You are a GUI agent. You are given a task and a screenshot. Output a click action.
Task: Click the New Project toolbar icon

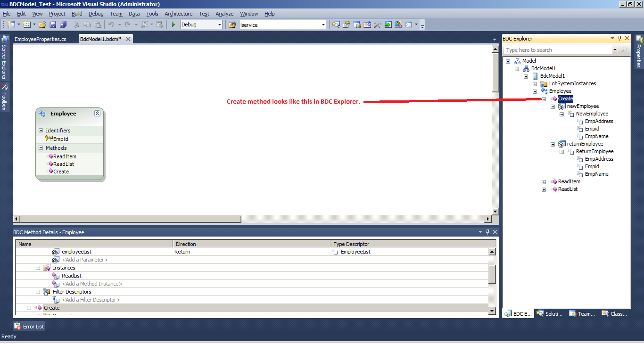pos(11,25)
